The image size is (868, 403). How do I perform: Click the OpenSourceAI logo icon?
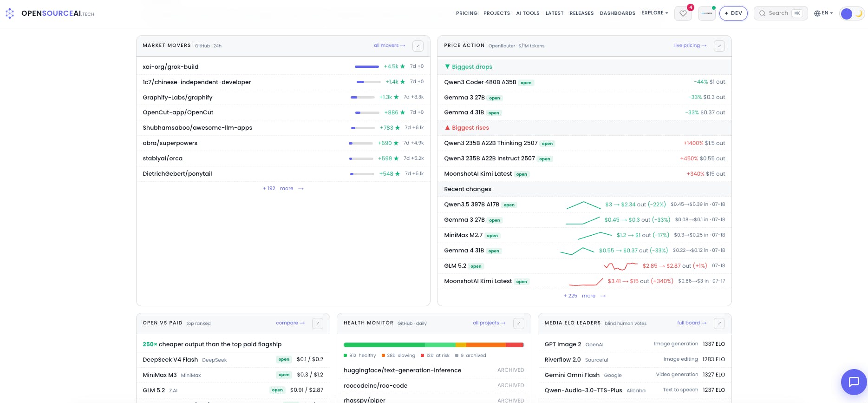(x=10, y=13)
